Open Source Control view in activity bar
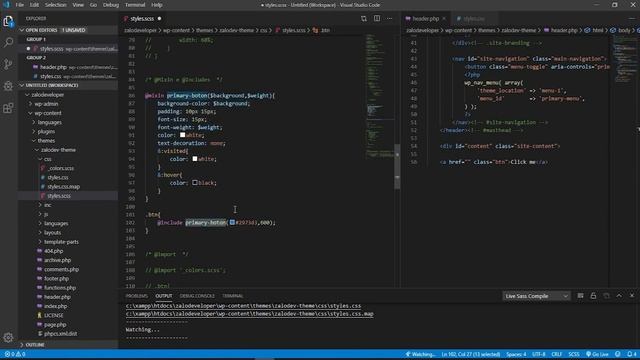Image resolution: width=640 pixels, height=360 pixels. coord(8,64)
